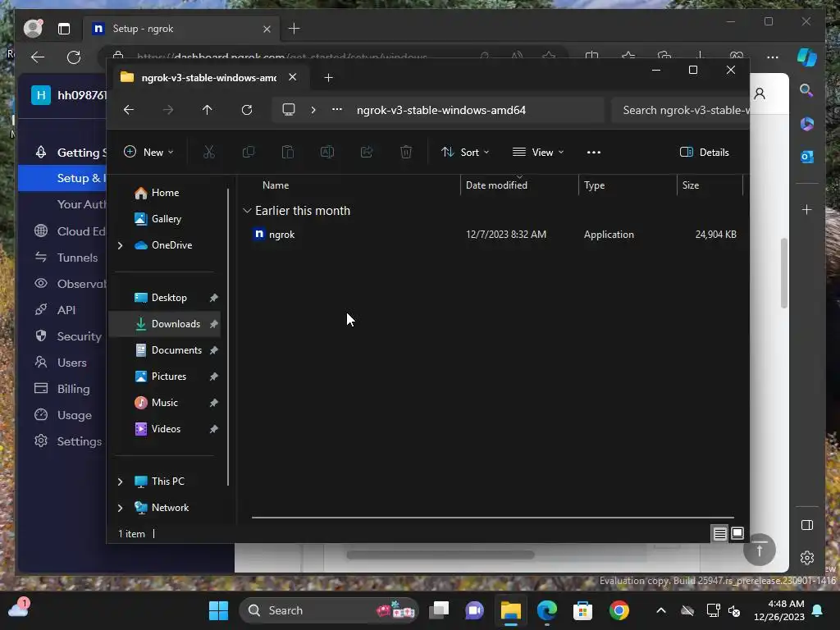840x630 pixels.
Task: Show hidden system tray icons
Action: (661, 610)
